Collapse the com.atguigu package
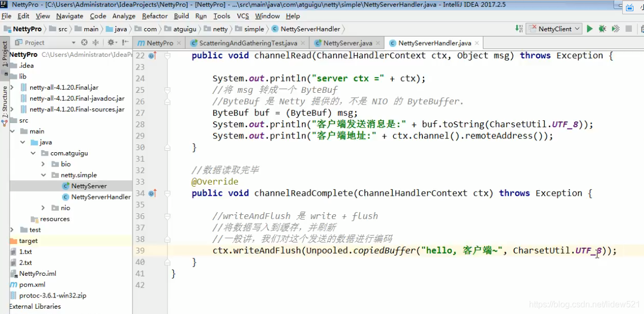 click(33, 153)
